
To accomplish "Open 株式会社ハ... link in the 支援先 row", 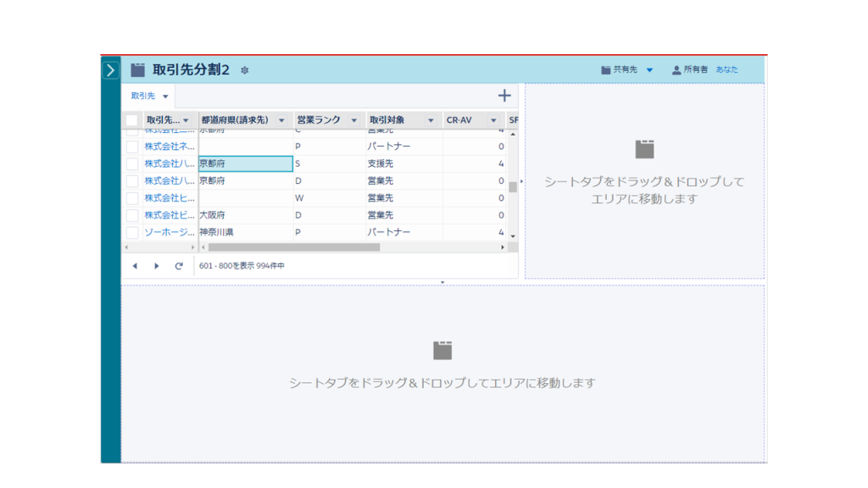I will (170, 164).
